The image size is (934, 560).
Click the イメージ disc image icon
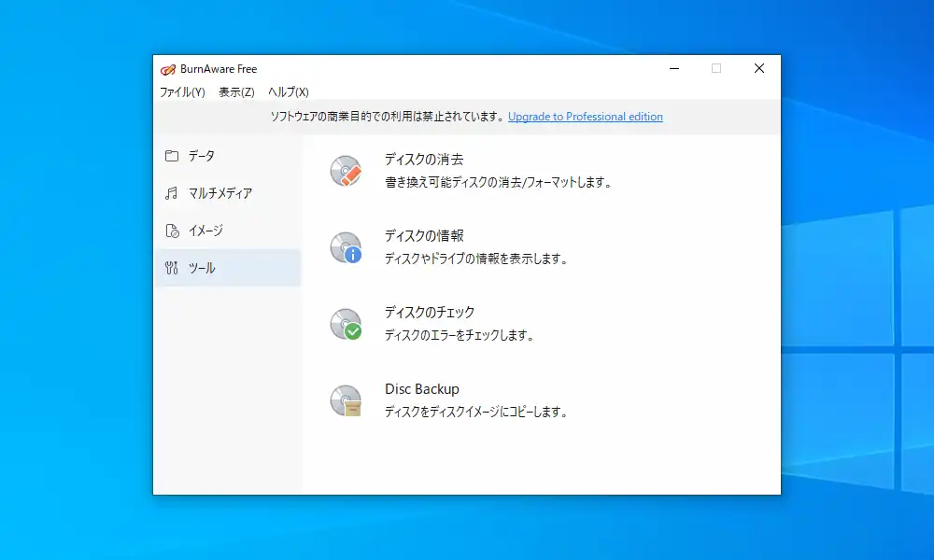coord(173,231)
